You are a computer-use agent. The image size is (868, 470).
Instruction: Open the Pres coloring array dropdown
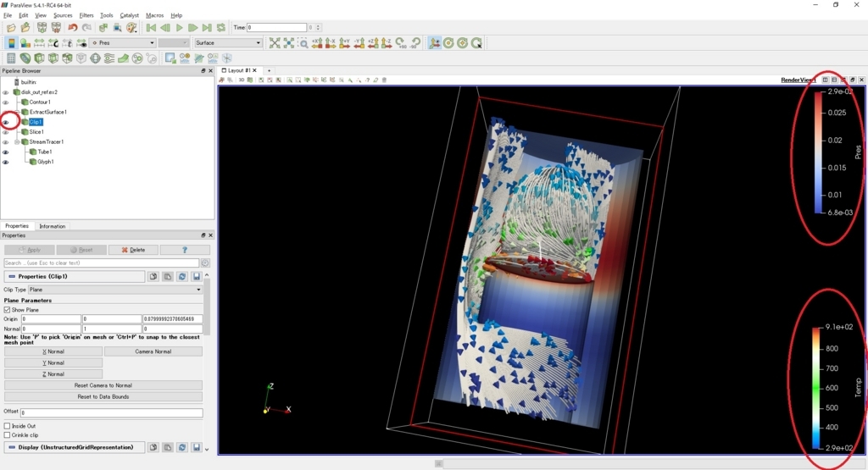(122, 42)
